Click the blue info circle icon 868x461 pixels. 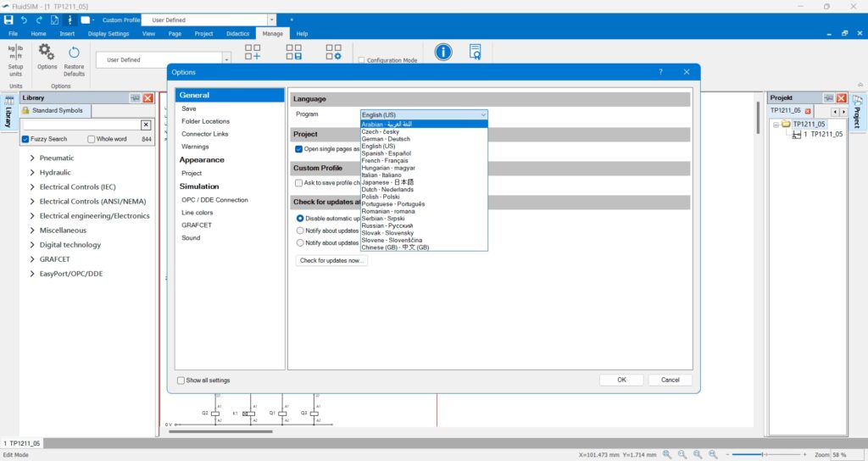pos(443,53)
